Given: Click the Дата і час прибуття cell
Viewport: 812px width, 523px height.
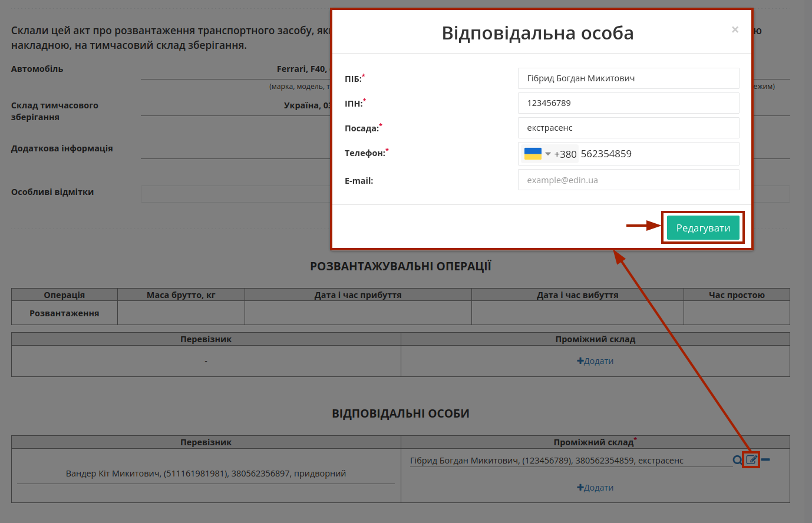Looking at the screenshot, I should [358, 313].
